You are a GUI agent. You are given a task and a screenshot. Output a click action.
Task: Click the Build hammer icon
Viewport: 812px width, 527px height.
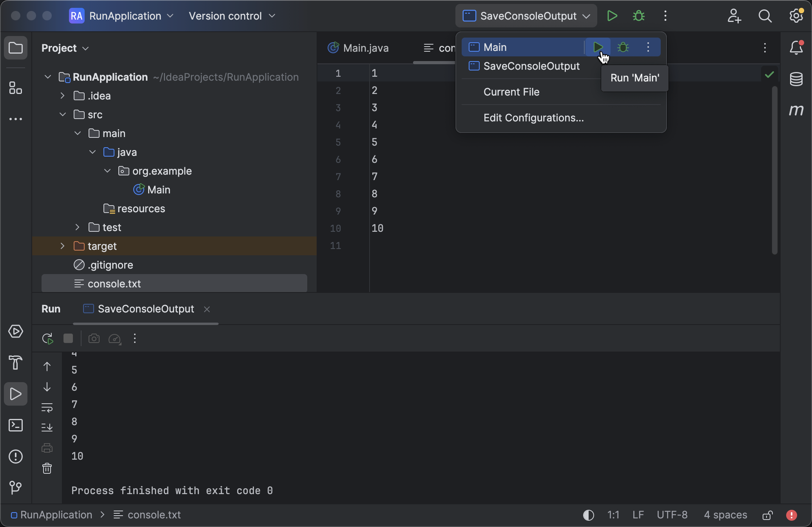pyautogui.click(x=16, y=363)
